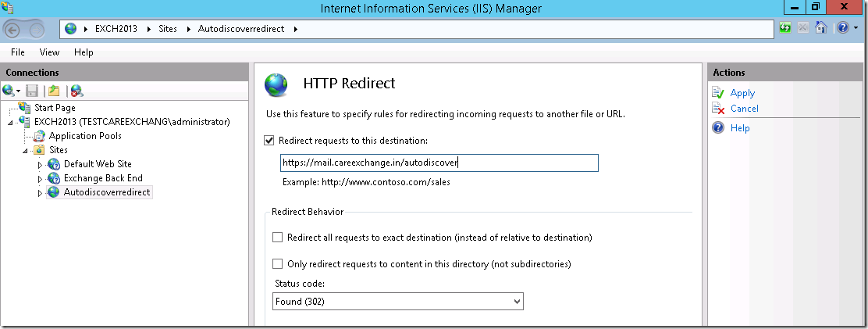This screenshot has width=868, height=329.
Task: Click the Save floppy disk icon in Connections
Action: [32, 91]
